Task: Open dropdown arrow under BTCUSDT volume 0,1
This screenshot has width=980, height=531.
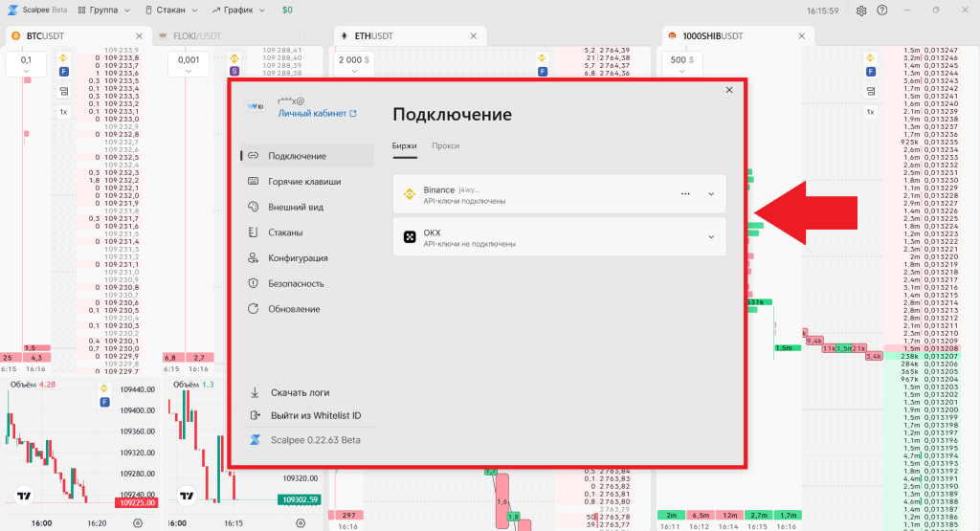Action: 26,71
